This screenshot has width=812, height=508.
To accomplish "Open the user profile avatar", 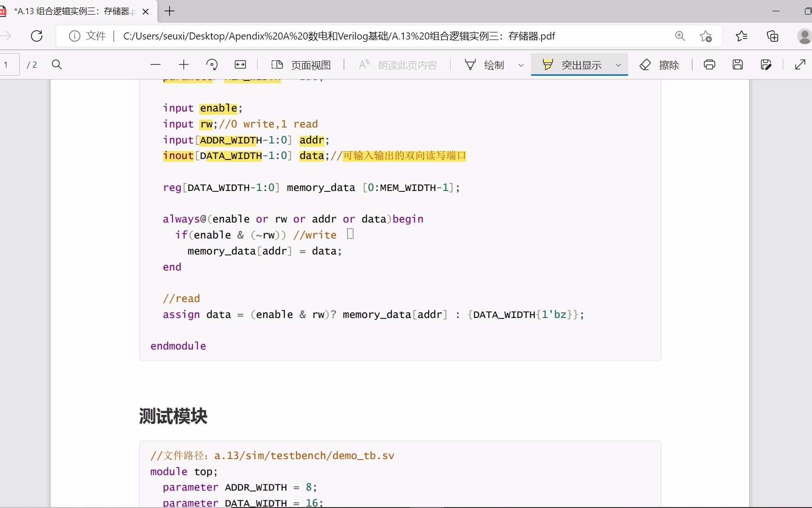I will click(x=804, y=36).
